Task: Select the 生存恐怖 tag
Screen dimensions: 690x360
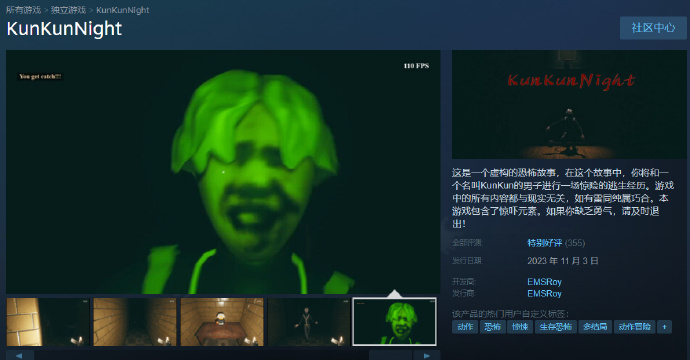Action: tap(555, 327)
